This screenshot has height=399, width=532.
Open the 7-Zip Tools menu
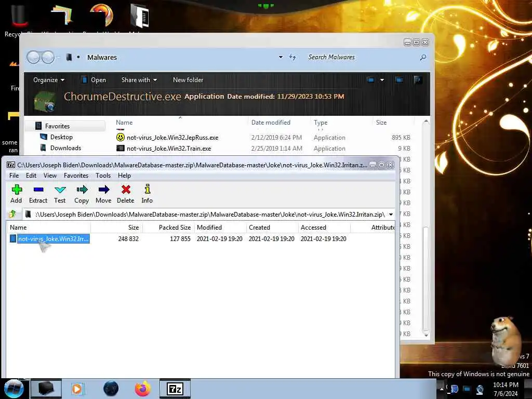[103, 176]
